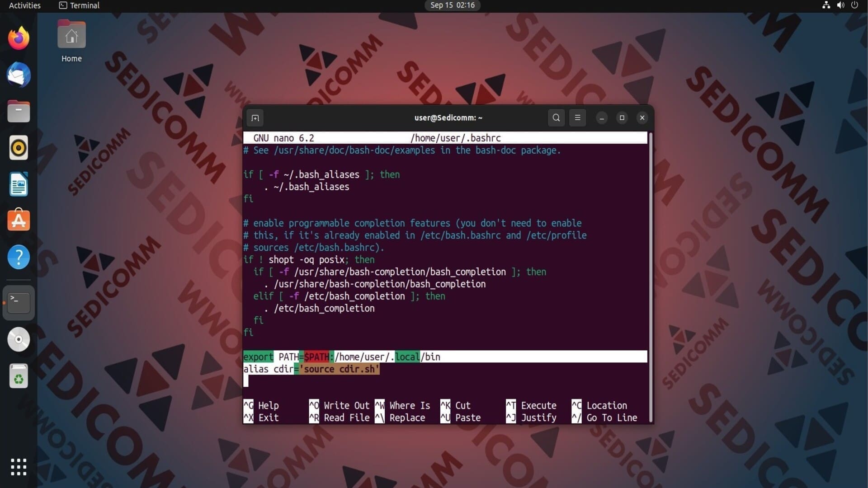Open Ubuntu Software store icon
The width and height of the screenshot is (868, 488).
pos(19,221)
